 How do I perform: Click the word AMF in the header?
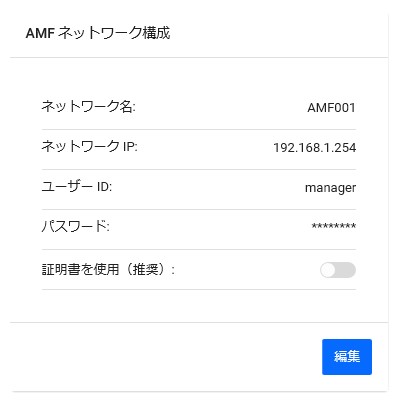[x=40, y=33]
